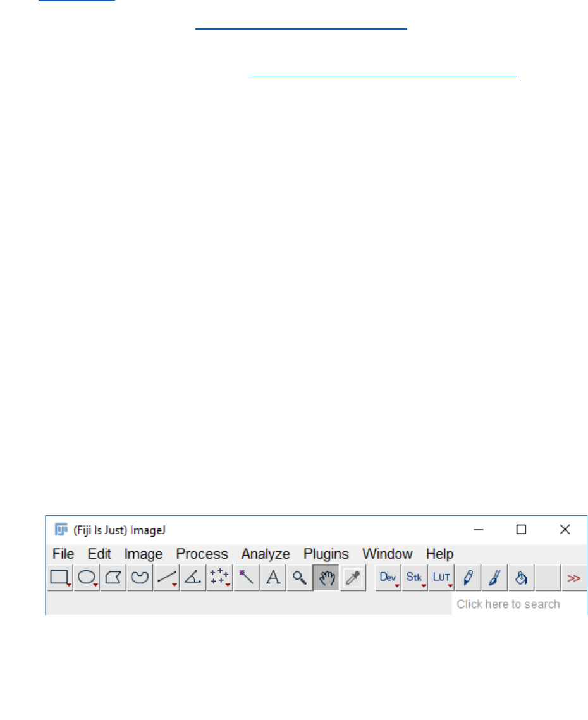Select the Freehand selection tool
Screen dimensions: 588x720
coord(140,578)
